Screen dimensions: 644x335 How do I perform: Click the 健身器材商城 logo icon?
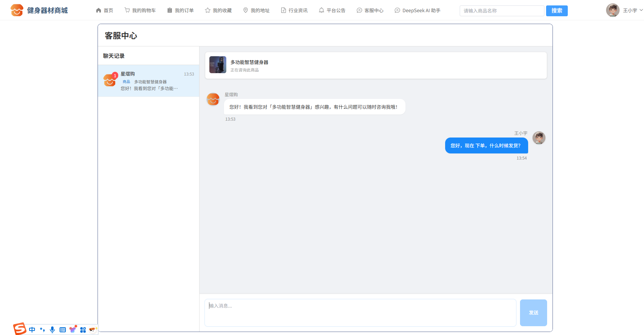(x=17, y=10)
